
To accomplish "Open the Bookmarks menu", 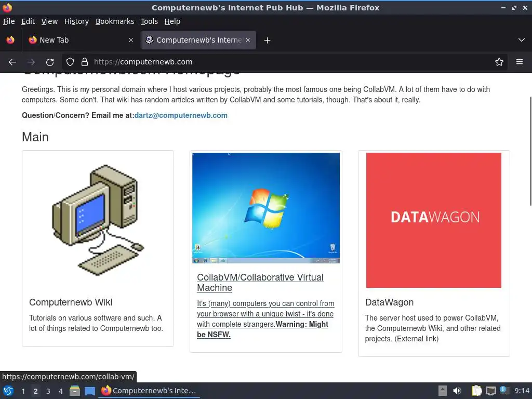I will click(115, 21).
